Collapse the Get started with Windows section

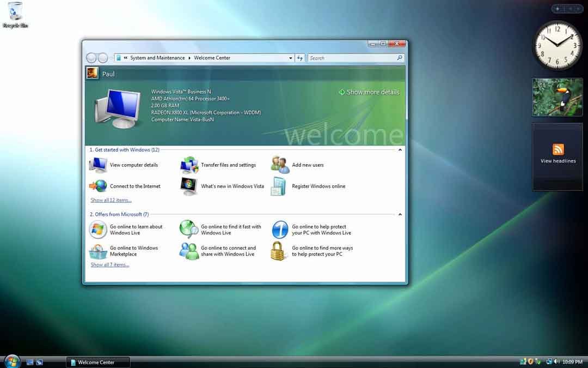tap(400, 149)
